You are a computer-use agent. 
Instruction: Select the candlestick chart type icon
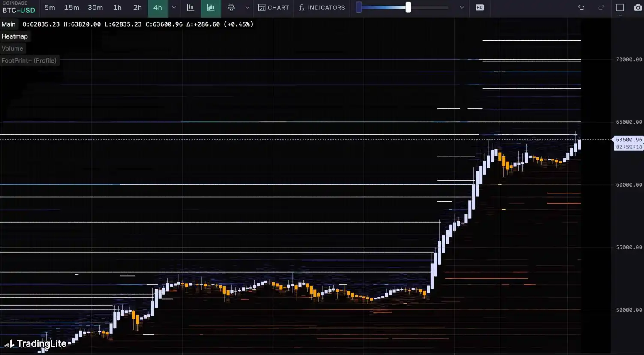[x=190, y=8]
